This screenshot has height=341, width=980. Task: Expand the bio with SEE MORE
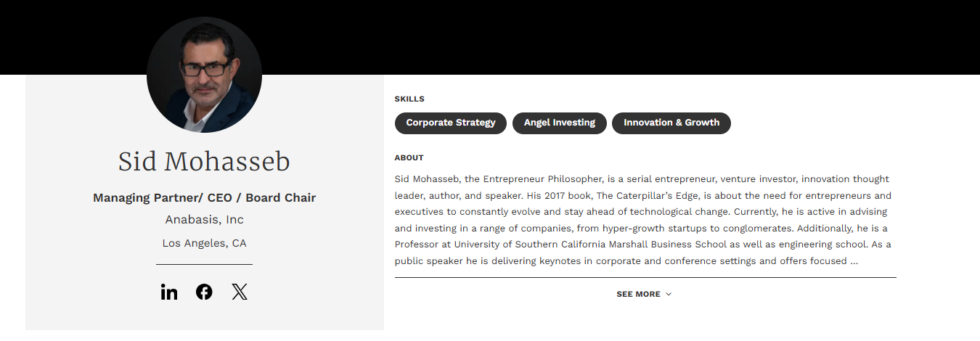coord(639,295)
